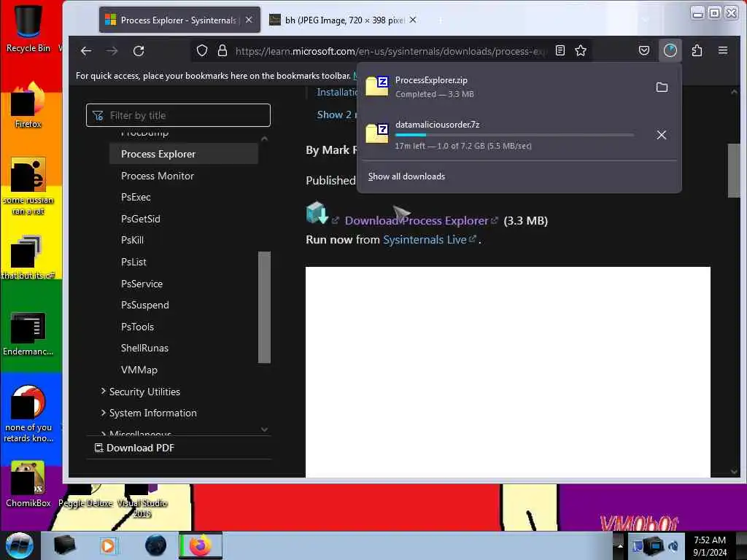Open the Recycle Bin desktop icon
This screenshot has width=747, height=560.
click(28, 28)
